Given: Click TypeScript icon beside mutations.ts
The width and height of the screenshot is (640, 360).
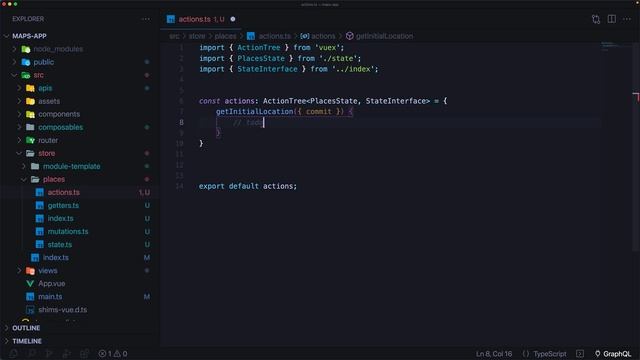Looking at the screenshot, I should 40,231.
